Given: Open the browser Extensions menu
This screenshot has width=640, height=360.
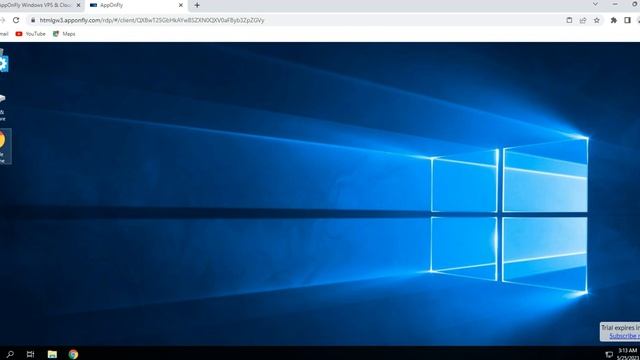Looking at the screenshot, I should pyautogui.click(x=613, y=20).
